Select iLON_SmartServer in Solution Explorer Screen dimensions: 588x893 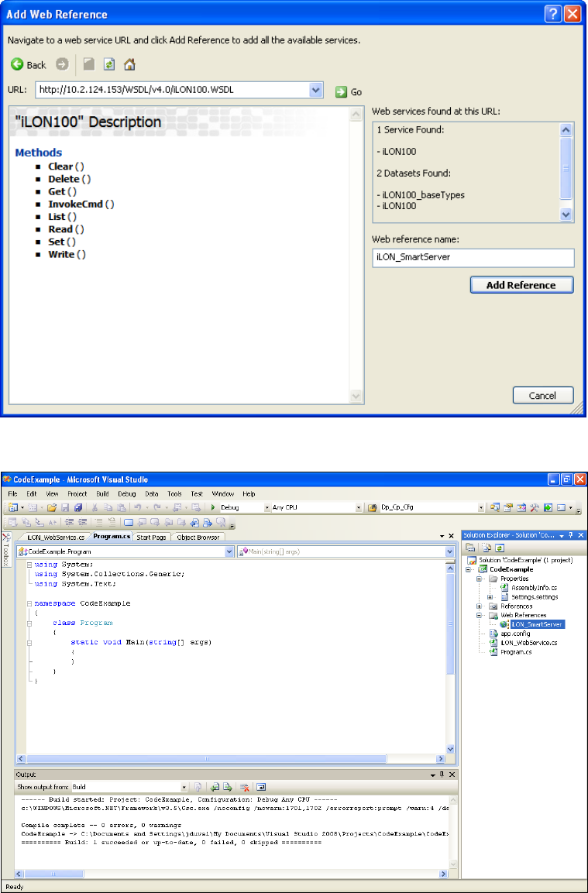(x=538, y=624)
